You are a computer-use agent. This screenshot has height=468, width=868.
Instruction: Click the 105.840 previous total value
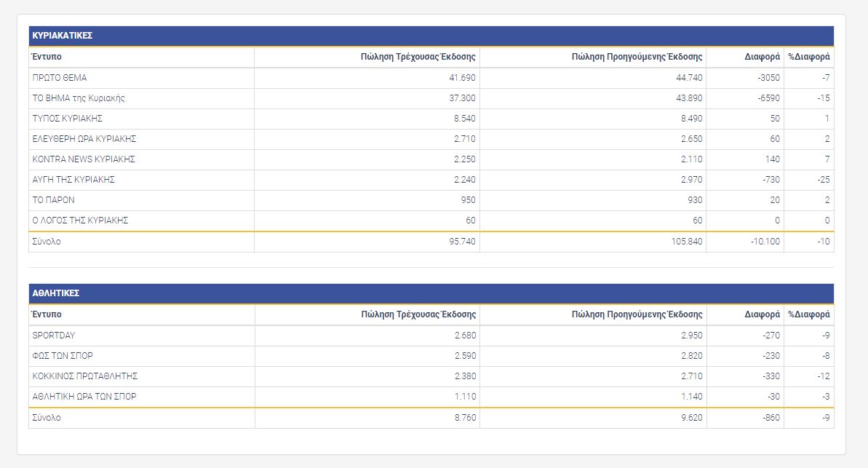point(687,242)
